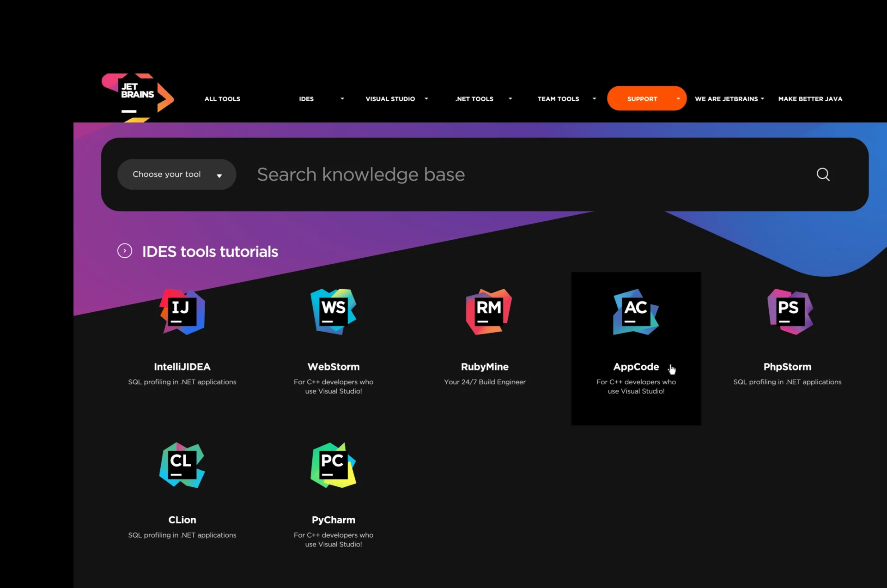Click PhpStorm's 'SQL profiling in .NET applications' text
Viewport: 887px width, 588px height.
pyautogui.click(x=788, y=382)
